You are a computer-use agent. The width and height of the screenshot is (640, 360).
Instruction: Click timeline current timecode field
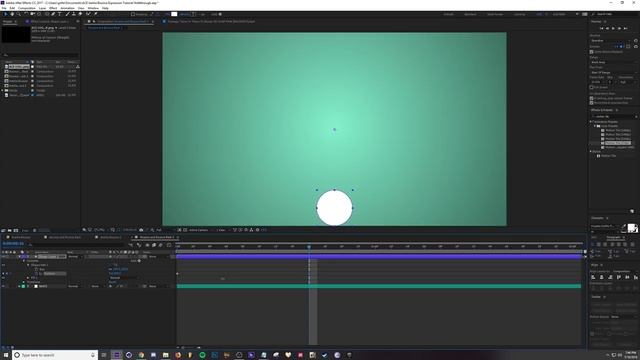[x=13, y=244]
